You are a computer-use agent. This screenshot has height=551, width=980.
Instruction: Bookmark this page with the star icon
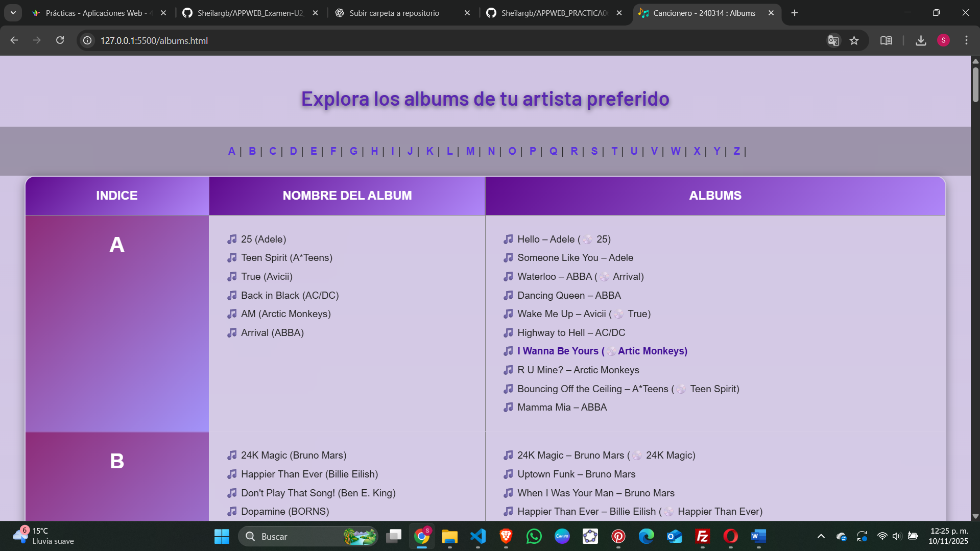[x=854, y=41]
